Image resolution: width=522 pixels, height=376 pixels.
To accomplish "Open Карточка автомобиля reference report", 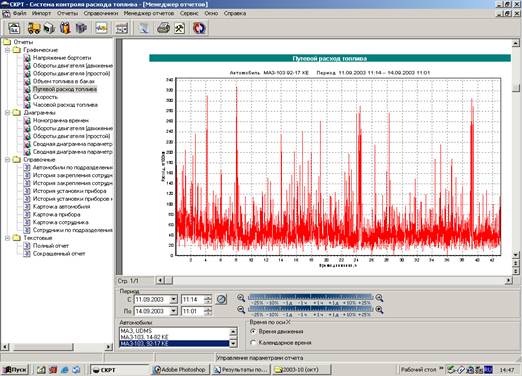I will pyautogui.click(x=61, y=206).
